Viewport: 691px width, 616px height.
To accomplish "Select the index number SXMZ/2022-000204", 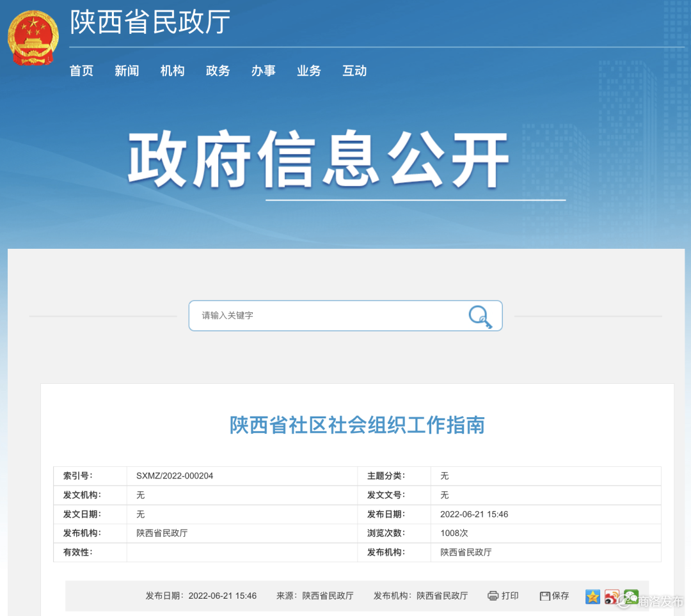I will [175, 476].
